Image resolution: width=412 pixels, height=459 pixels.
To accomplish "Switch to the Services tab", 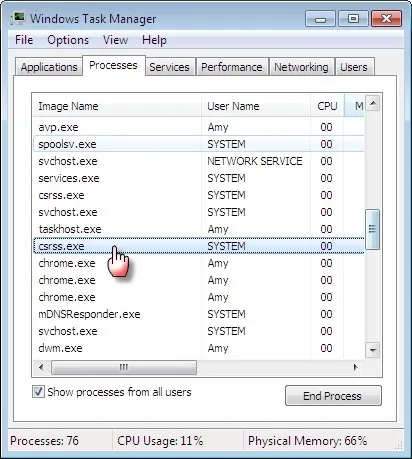I will click(x=169, y=67).
